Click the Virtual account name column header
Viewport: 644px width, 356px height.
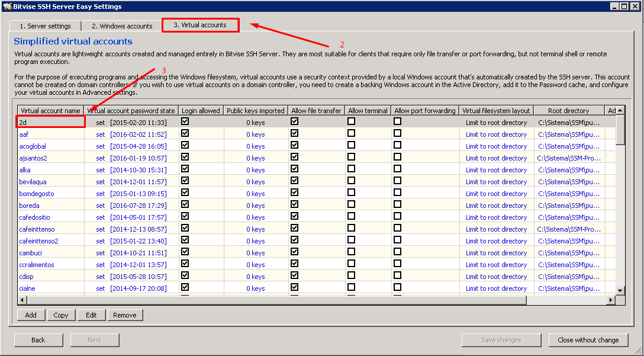tap(50, 111)
